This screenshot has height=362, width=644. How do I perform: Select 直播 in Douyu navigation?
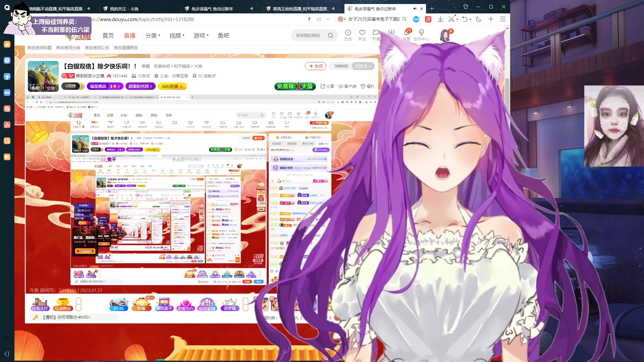pos(129,35)
